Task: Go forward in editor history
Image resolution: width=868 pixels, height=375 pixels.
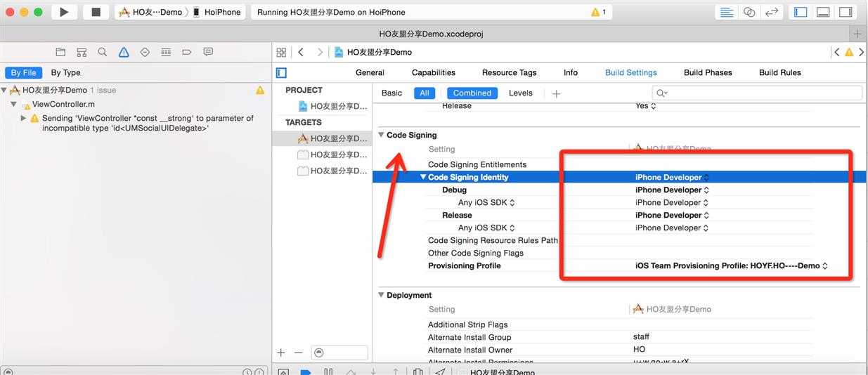Action: coord(320,52)
